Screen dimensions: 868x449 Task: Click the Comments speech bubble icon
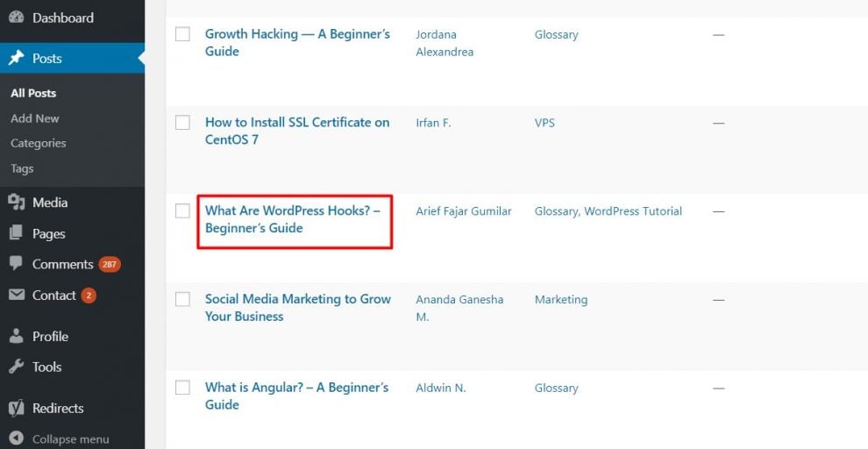(x=17, y=264)
